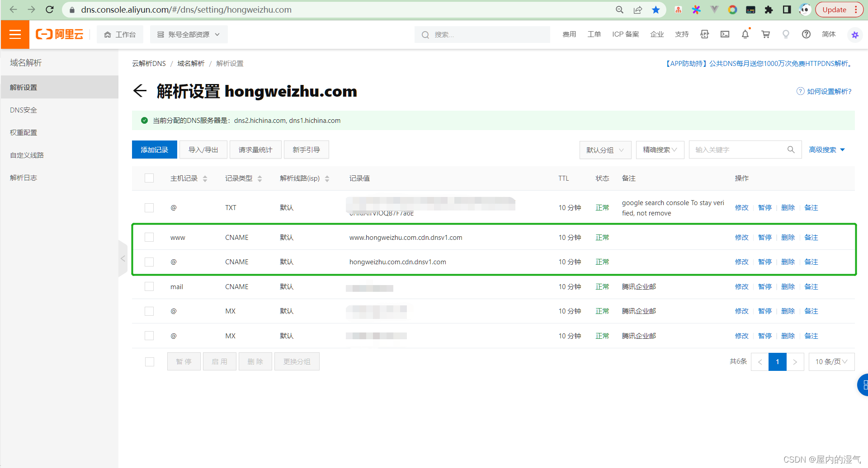Click 修改 for the www CNAME record
The height and width of the screenshot is (468, 868).
click(x=742, y=237)
